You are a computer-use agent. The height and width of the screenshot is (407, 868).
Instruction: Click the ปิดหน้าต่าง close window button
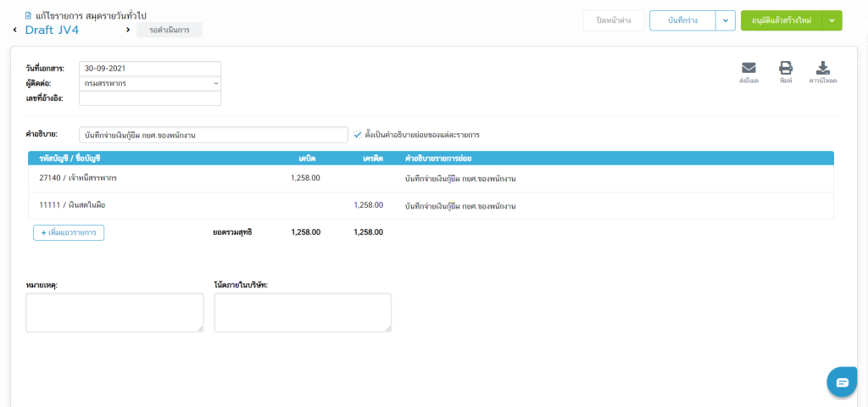point(613,20)
